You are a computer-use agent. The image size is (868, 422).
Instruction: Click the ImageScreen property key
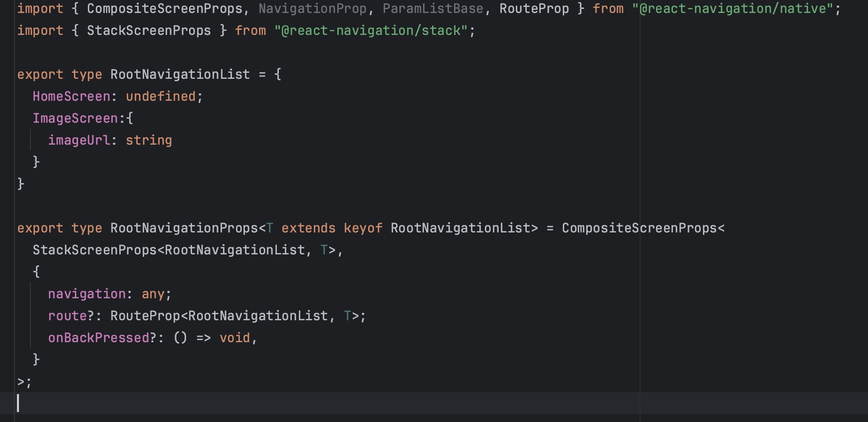coord(75,118)
